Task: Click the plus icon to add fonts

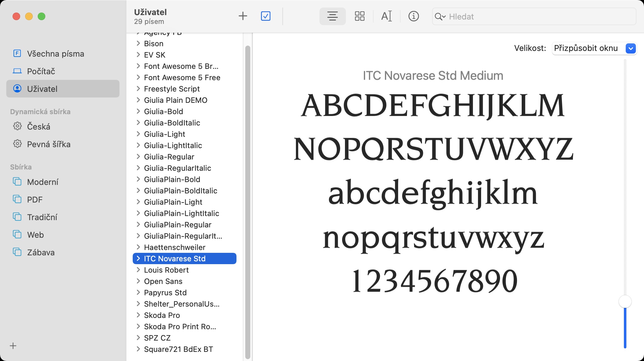Action: pyautogui.click(x=243, y=16)
